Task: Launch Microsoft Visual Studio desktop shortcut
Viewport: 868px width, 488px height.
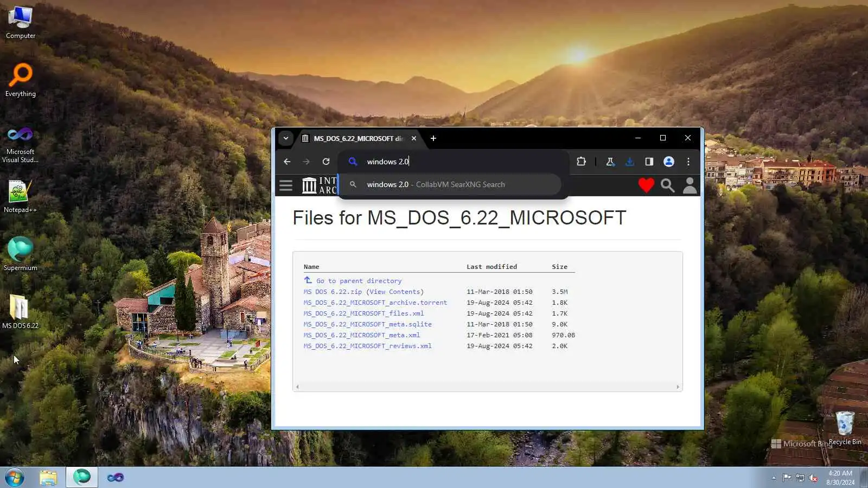Action: 21,144
